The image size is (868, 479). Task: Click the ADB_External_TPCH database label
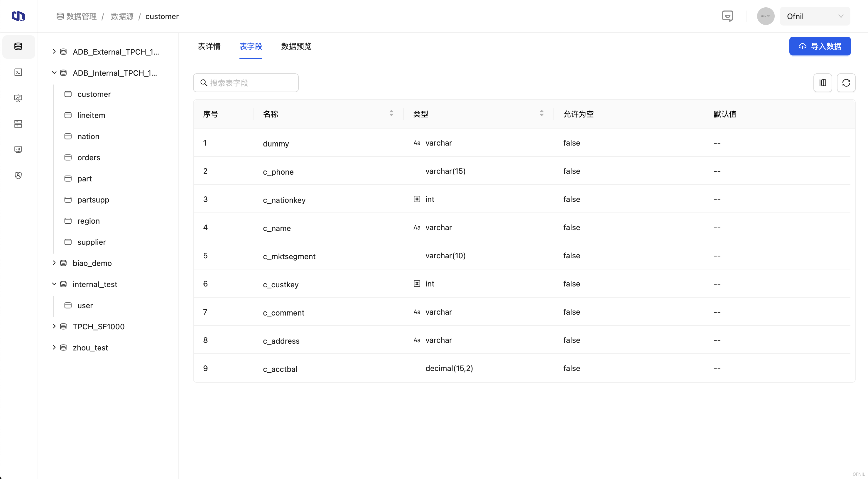(116, 52)
